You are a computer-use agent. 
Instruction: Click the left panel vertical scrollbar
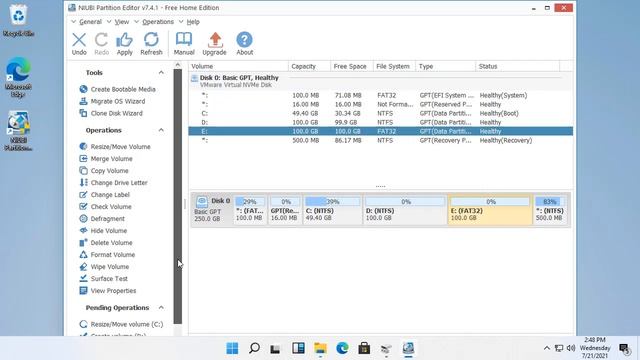point(178,196)
